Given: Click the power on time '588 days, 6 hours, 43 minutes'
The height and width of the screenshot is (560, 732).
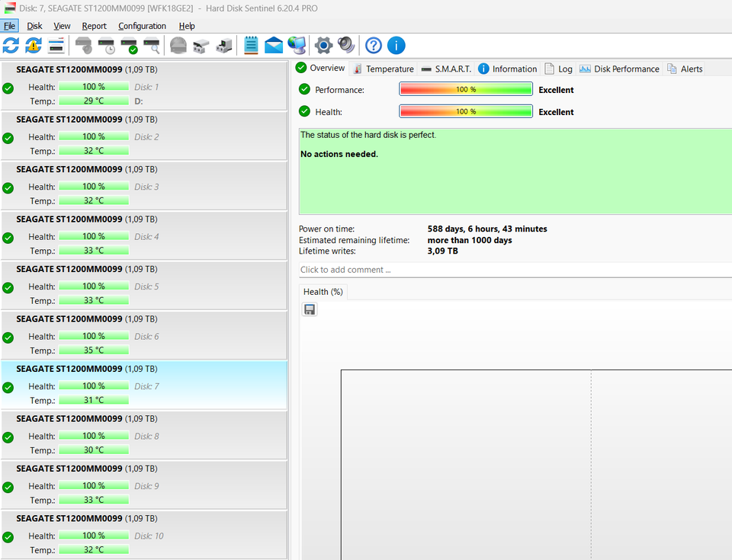Looking at the screenshot, I should tap(487, 229).
